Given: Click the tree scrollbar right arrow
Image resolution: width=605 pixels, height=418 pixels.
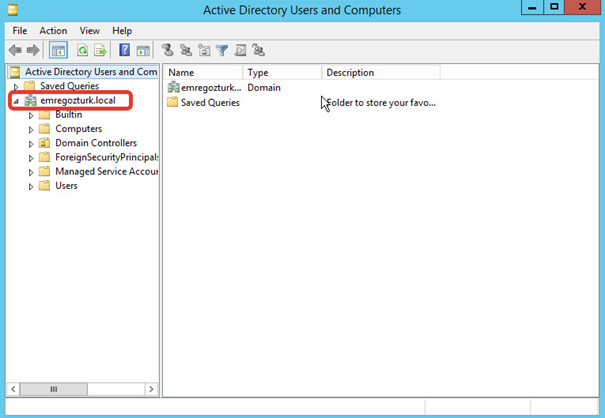Looking at the screenshot, I should point(151,389).
